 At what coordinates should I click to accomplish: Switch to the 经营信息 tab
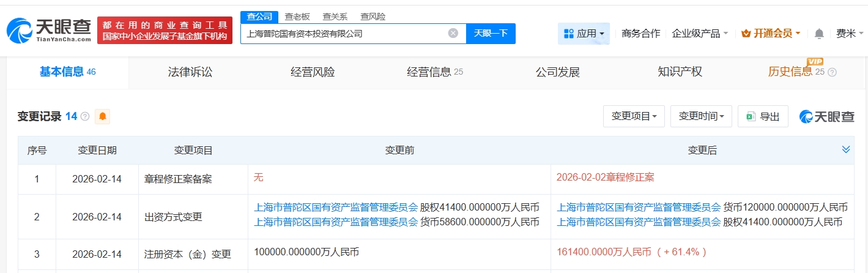(x=435, y=72)
